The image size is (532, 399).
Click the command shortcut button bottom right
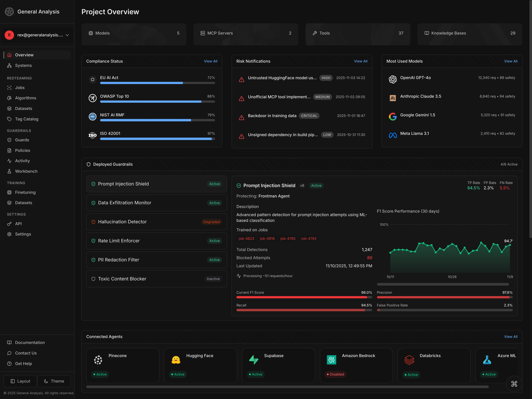pos(514,384)
